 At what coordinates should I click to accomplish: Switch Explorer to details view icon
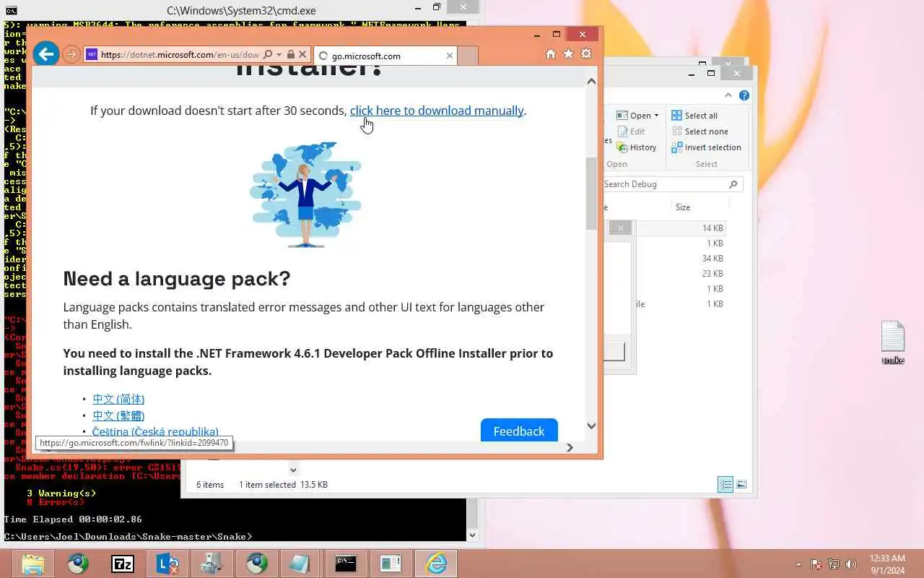725,484
